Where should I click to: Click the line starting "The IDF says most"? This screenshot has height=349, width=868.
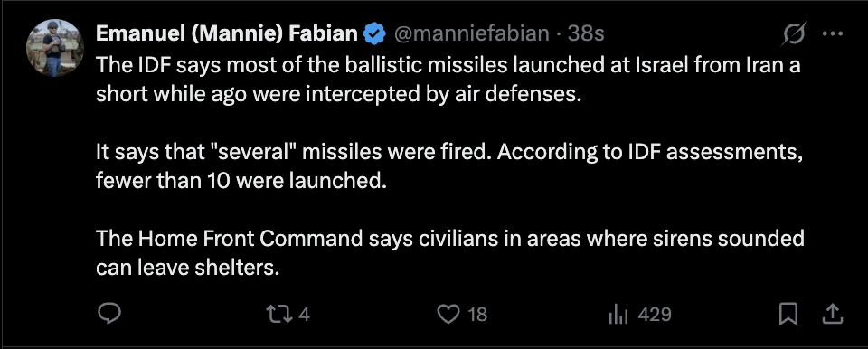click(x=448, y=65)
